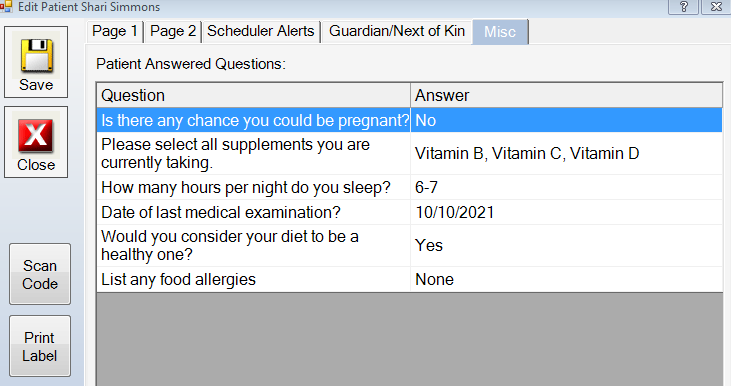Open the Scheduler Alerts tab
The image size is (731, 386).
point(261,31)
